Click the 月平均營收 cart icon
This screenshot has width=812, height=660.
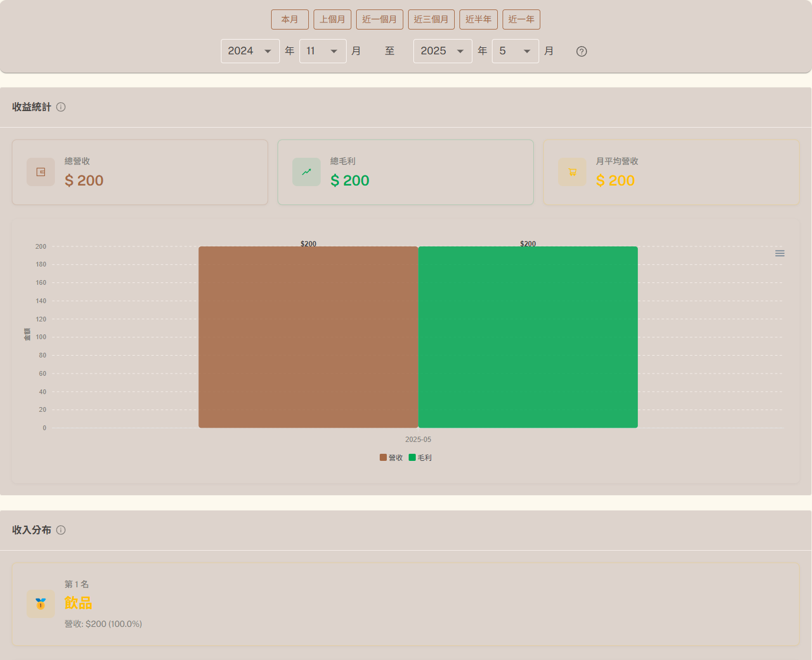pos(572,172)
